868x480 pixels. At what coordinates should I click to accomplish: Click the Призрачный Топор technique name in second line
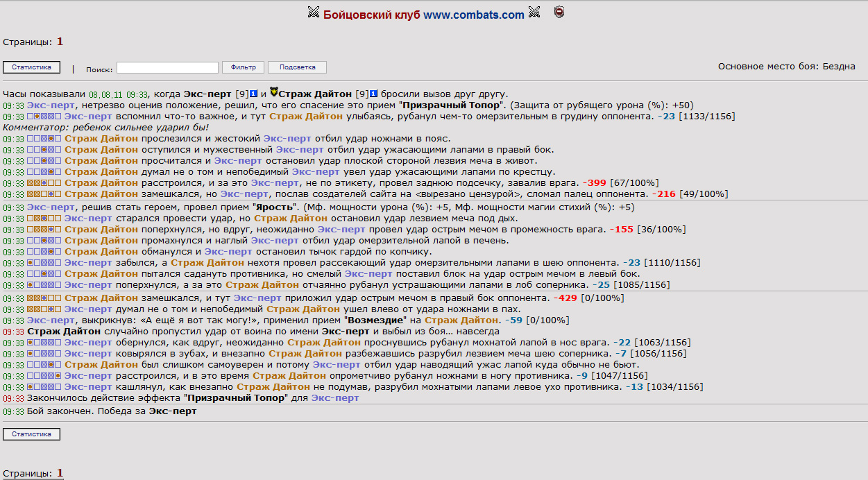(x=453, y=105)
